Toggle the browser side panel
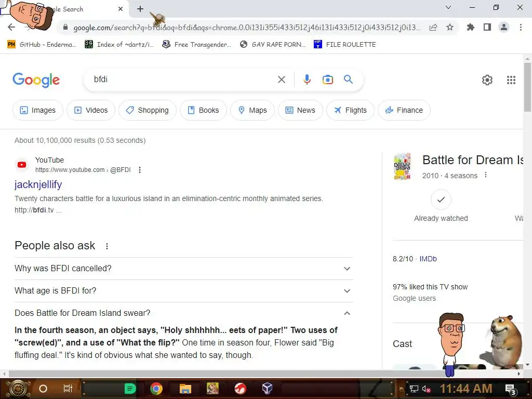Image resolution: width=532 pixels, height=399 pixels. (x=487, y=27)
